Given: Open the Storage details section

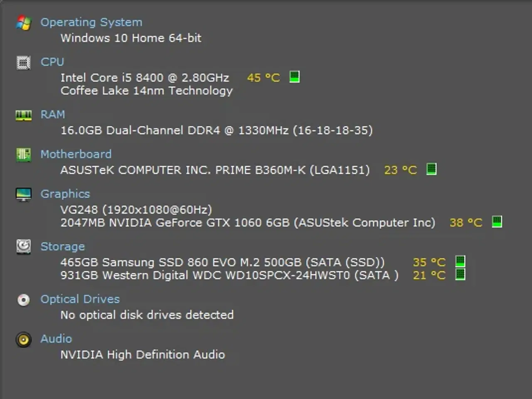Looking at the screenshot, I should click(x=63, y=246).
